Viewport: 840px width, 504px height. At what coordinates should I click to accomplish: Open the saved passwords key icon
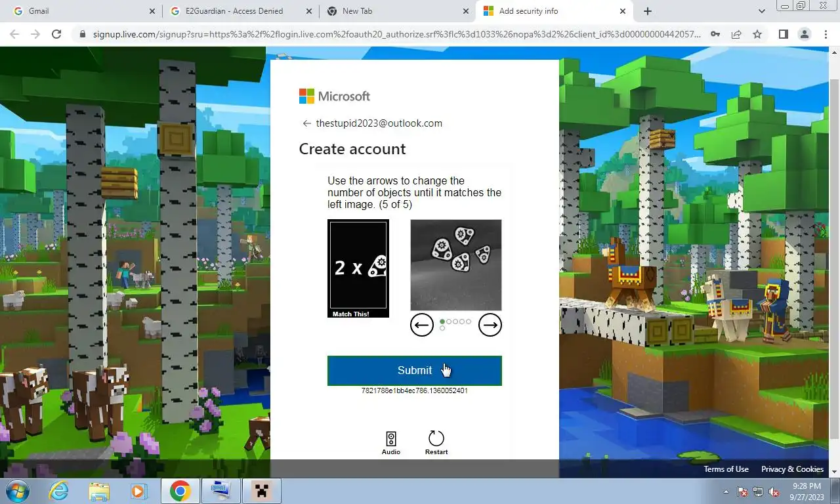pyautogui.click(x=715, y=34)
